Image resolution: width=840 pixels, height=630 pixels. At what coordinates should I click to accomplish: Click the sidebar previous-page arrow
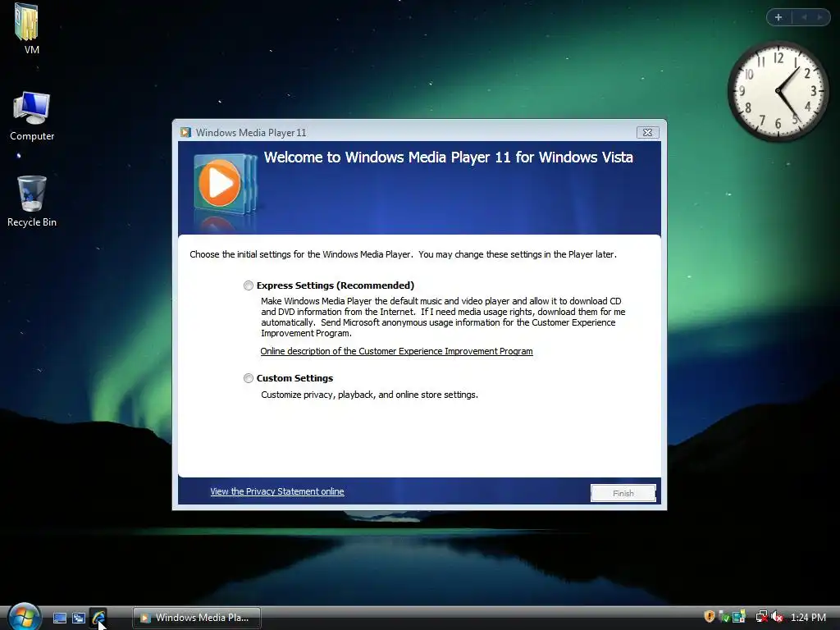point(804,17)
